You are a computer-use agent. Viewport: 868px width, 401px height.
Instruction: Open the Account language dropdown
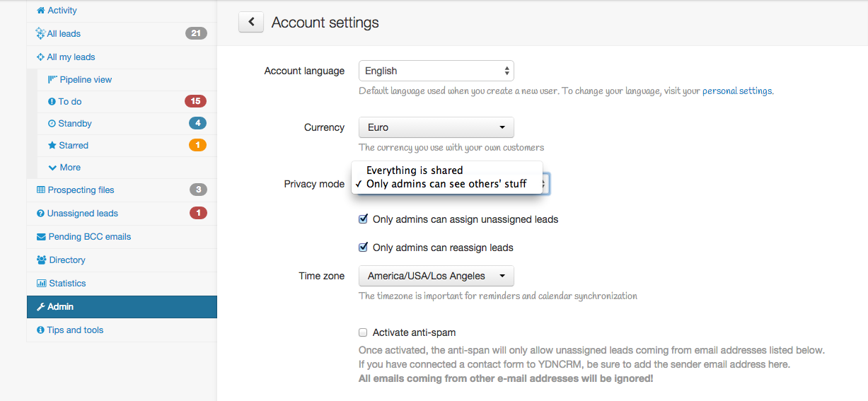tap(436, 71)
